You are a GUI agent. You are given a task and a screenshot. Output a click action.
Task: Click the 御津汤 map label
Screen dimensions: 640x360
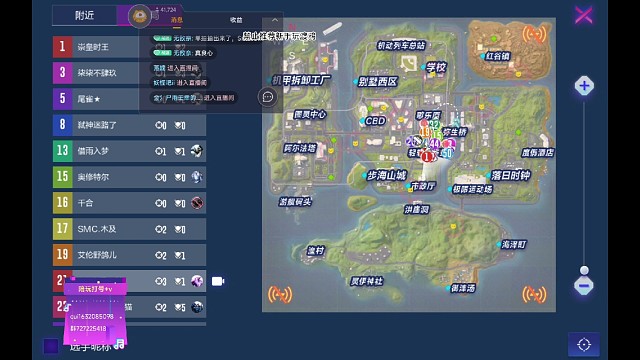(x=463, y=289)
